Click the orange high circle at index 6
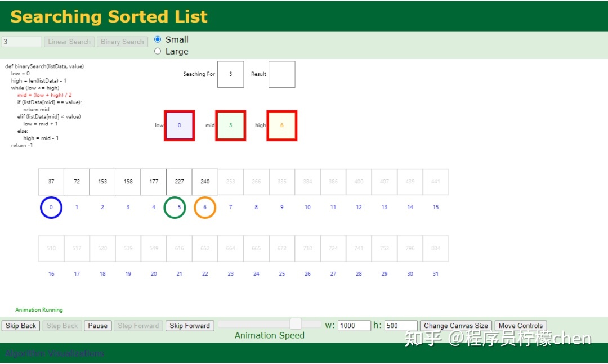 point(205,208)
